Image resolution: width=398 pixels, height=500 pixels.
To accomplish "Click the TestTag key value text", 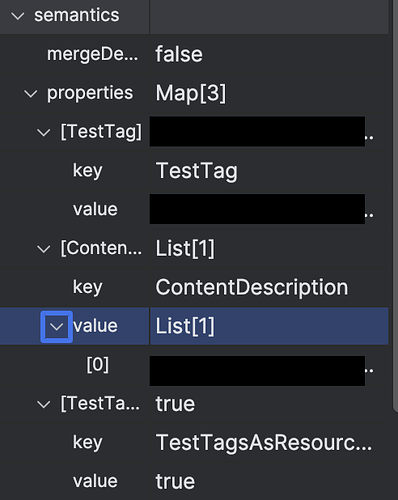I will [x=197, y=171].
